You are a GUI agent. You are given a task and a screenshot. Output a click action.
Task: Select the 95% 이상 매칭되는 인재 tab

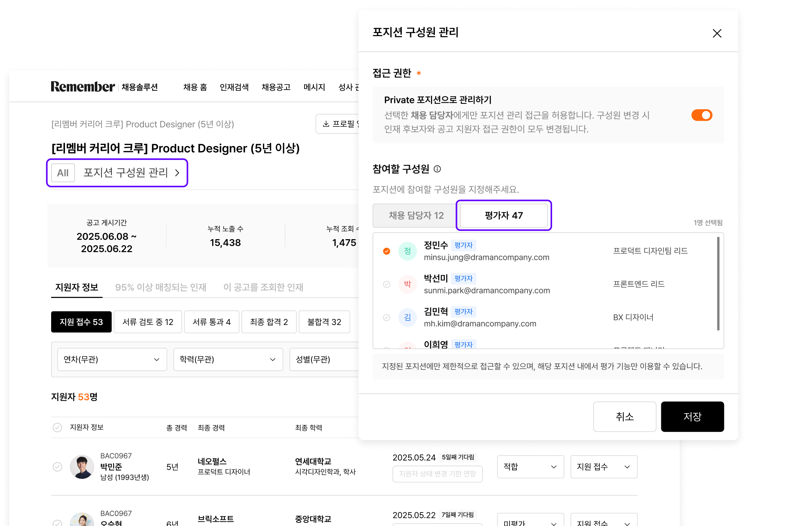[161, 287]
